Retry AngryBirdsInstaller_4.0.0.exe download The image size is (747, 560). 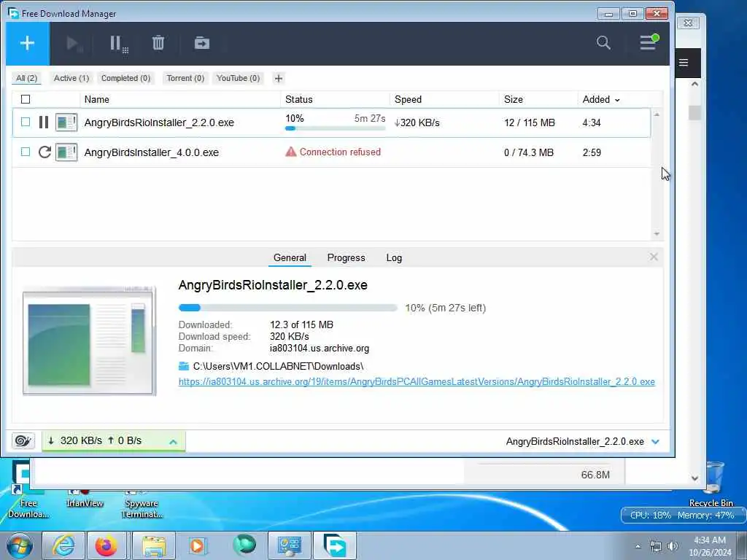44,152
